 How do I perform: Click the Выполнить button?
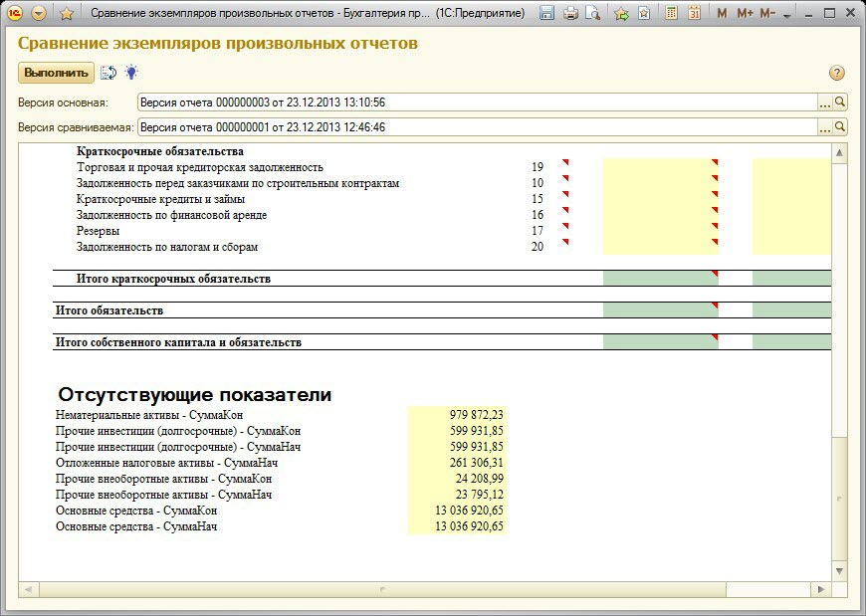click(x=56, y=73)
